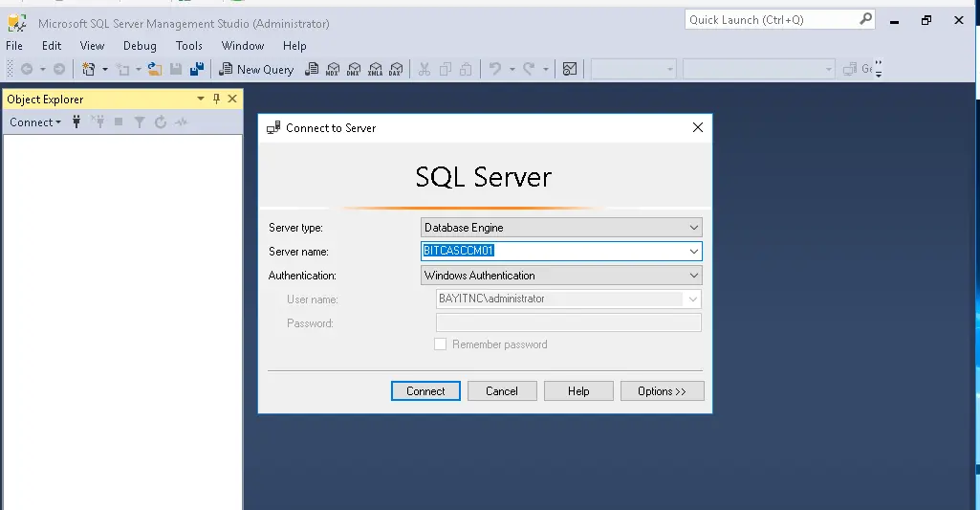Screen dimensions: 980x510
Task: Open the User name dropdown arrow
Action: click(x=692, y=299)
